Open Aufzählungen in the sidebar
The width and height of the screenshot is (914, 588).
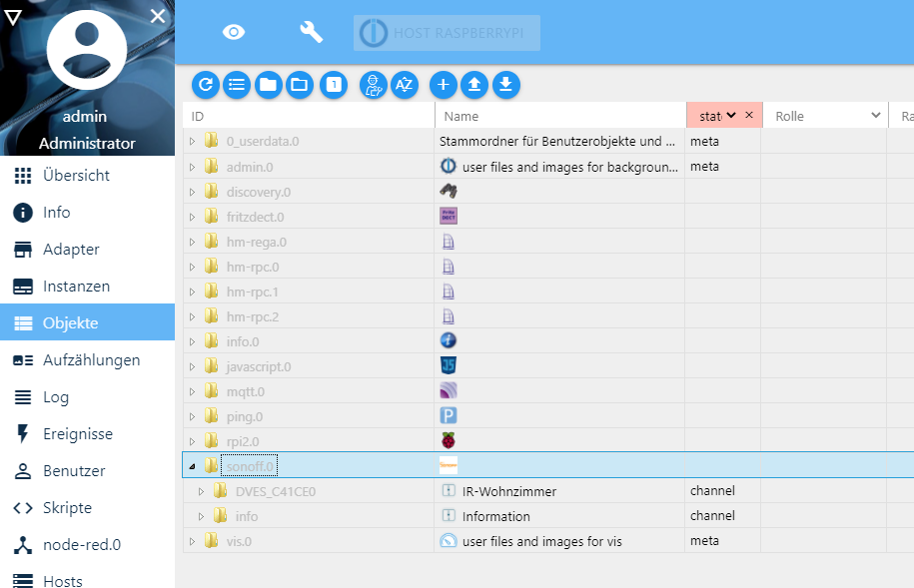point(88,360)
